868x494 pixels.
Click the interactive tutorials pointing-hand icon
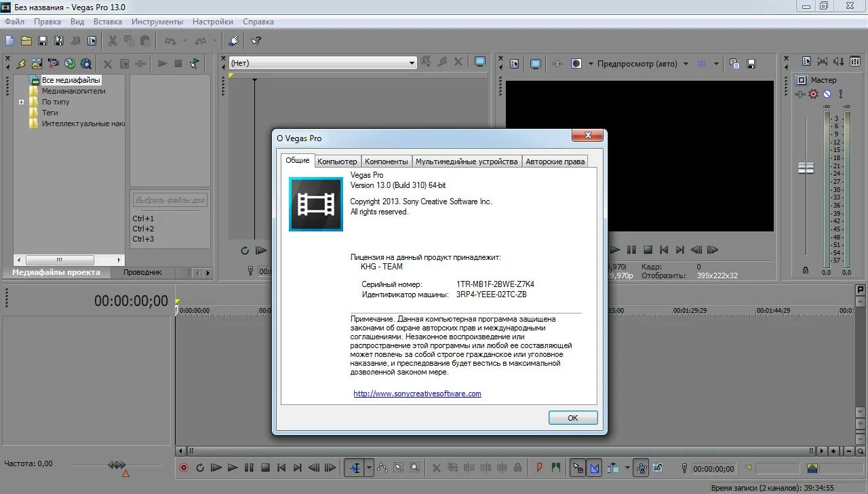point(234,41)
